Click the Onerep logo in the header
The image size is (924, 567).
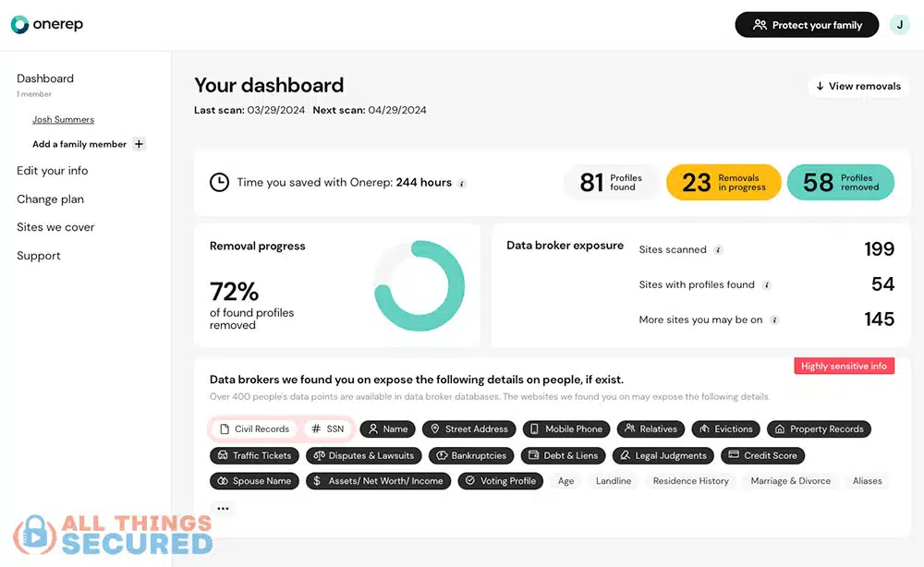(46, 25)
